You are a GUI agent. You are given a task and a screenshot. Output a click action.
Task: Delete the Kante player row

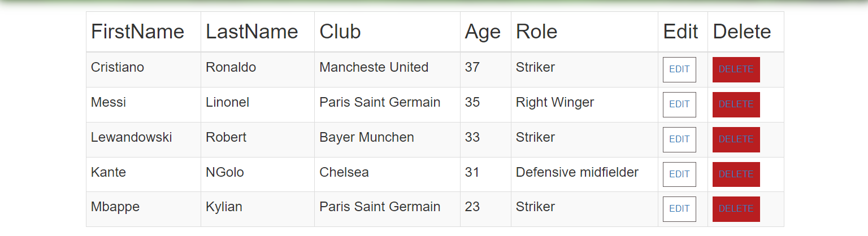click(x=736, y=174)
